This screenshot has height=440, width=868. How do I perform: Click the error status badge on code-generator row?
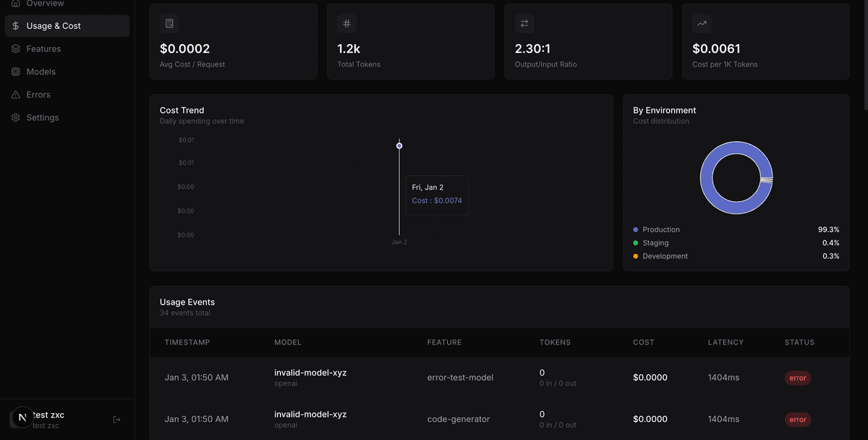pos(797,419)
